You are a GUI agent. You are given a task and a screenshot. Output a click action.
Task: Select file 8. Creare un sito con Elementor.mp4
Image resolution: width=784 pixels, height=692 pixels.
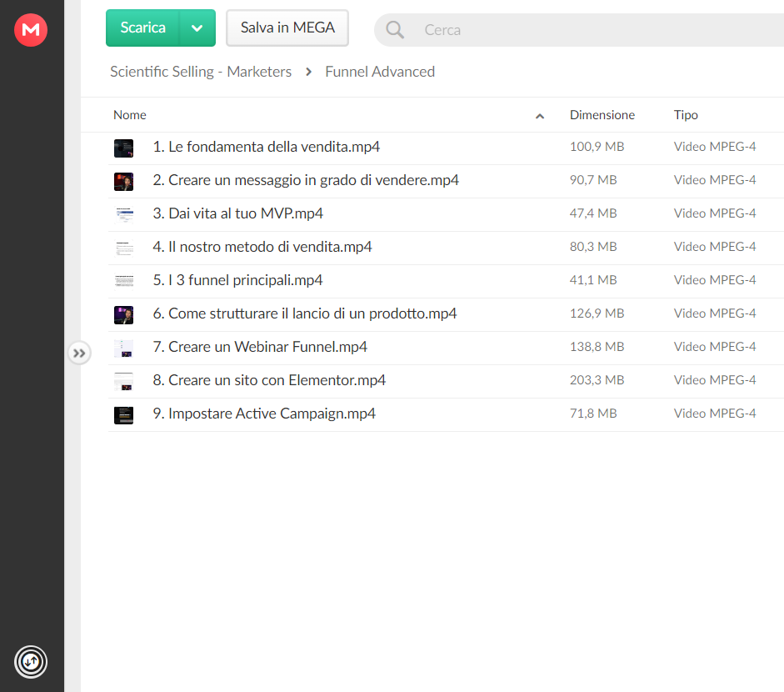(446, 382)
